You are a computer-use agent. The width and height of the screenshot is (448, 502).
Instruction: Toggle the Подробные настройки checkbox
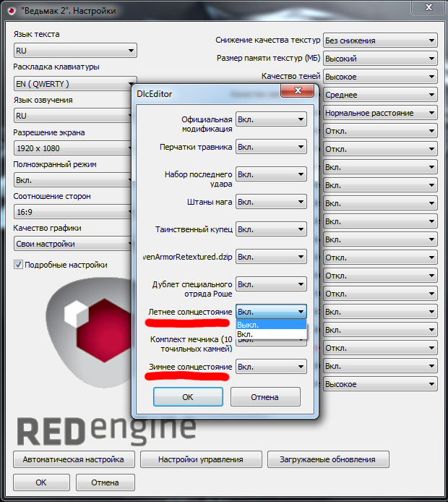point(18,265)
